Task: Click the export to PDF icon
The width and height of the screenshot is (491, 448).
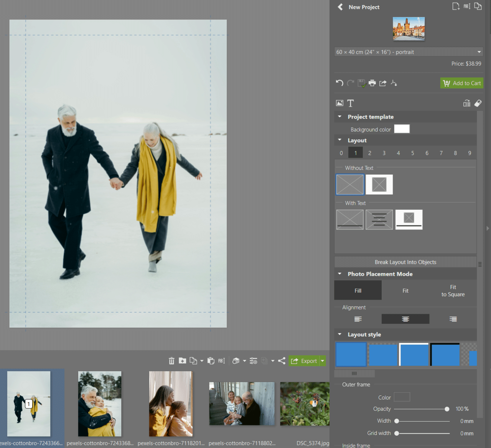Action: (394, 83)
